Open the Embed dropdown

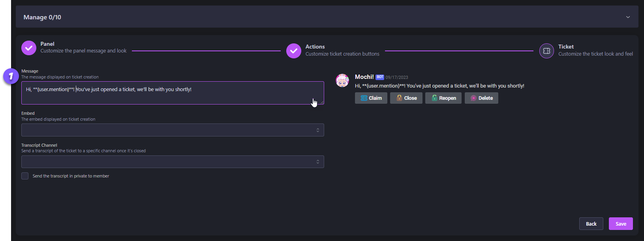[x=173, y=130]
